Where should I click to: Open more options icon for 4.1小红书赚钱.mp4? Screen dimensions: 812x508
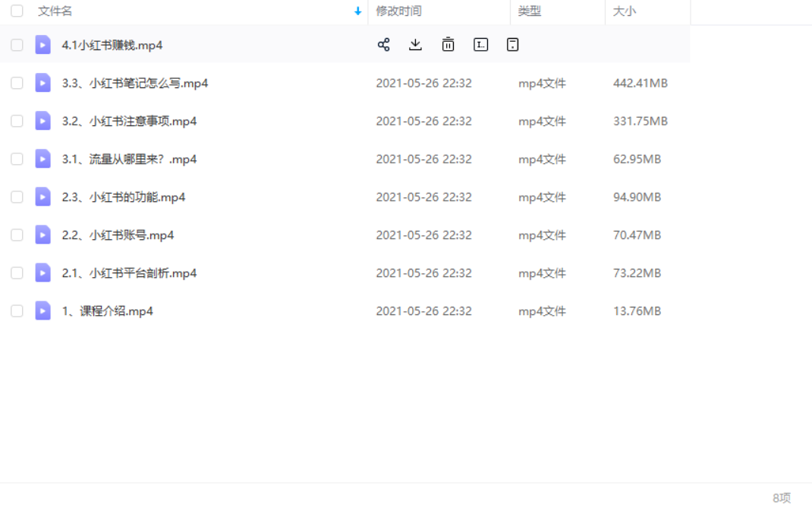click(x=513, y=45)
